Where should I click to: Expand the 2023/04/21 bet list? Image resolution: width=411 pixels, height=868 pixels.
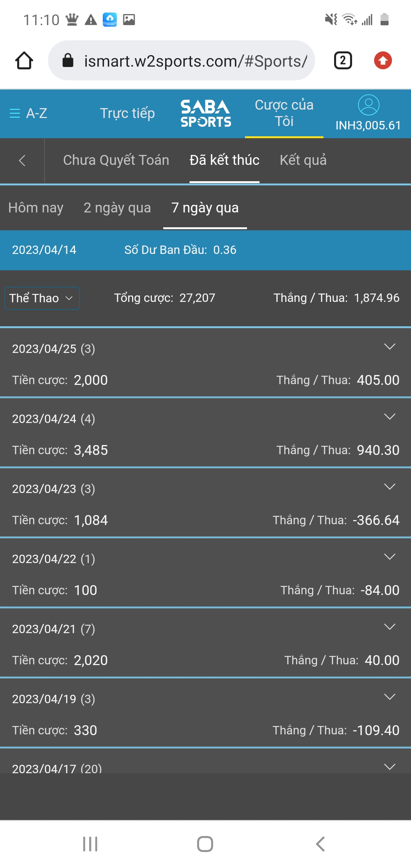390,627
